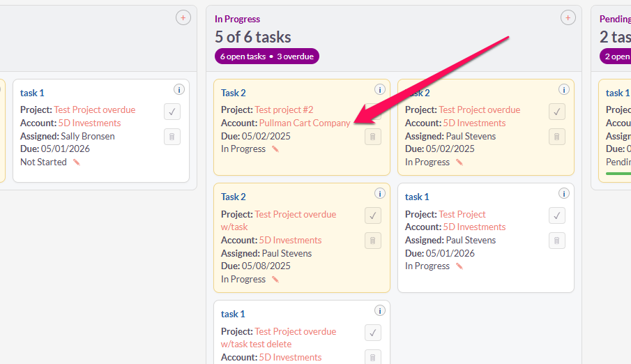
Task: Open 5D Investments account on Paul Stevens 05/01/2026 card
Action: (474, 227)
